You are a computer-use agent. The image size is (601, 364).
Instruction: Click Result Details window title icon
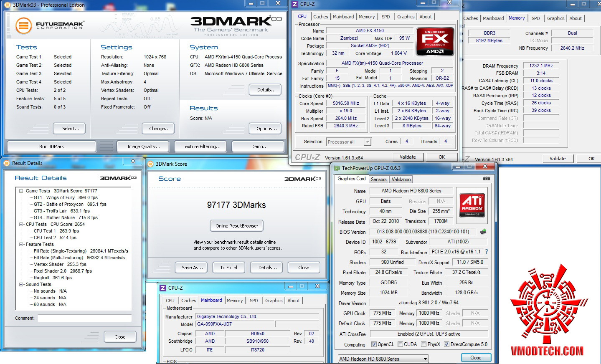click(7, 163)
